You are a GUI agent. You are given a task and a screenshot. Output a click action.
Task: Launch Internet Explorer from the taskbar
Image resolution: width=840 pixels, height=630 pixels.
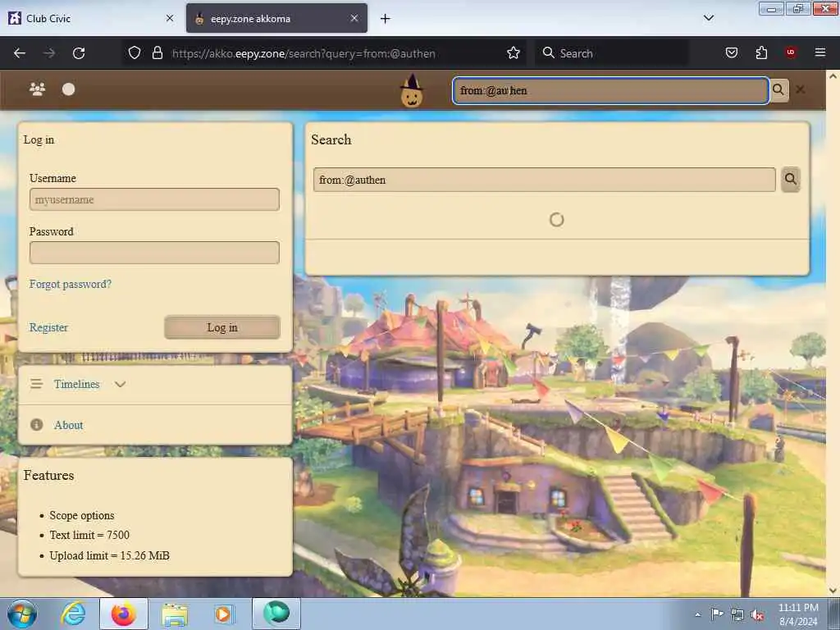[x=73, y=614]
